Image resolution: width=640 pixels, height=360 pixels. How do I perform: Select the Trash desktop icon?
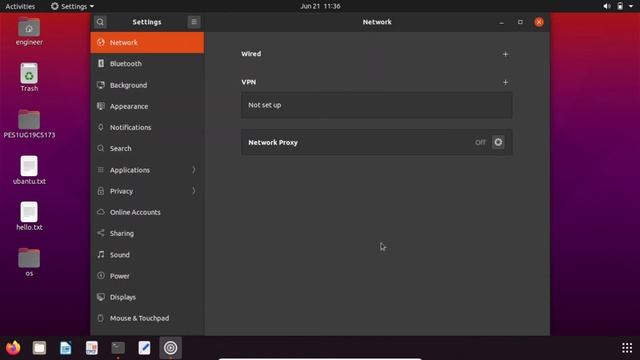click(x=29, y=78)
